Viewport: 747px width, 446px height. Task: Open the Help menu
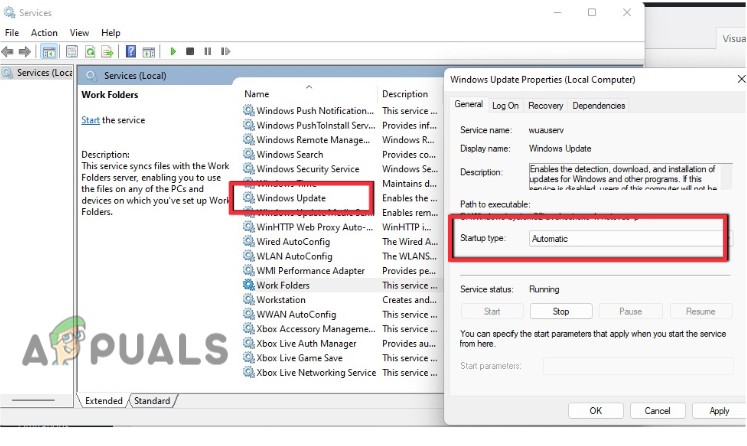(111, 33)
